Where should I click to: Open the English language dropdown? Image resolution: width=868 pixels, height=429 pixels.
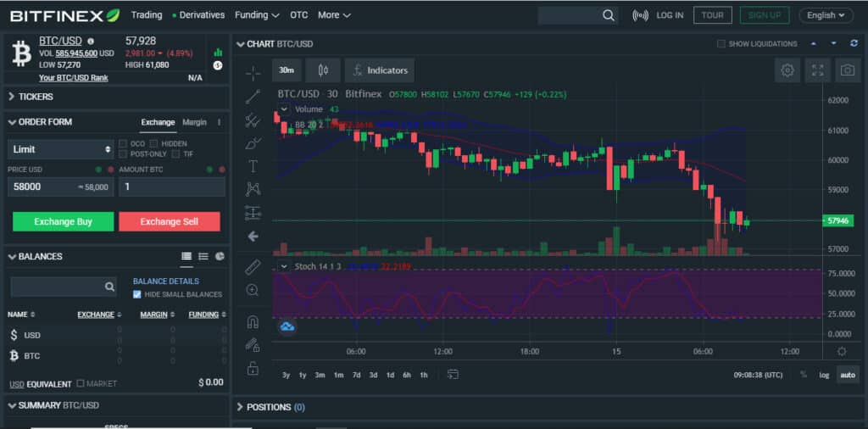[x=826, y=15]
